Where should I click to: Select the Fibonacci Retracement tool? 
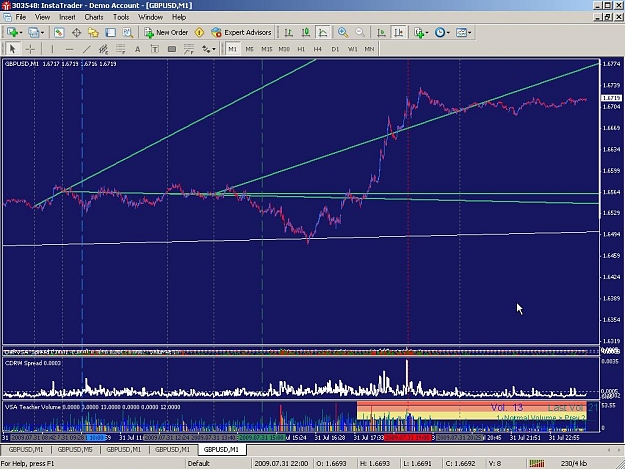click(x=120, y=49)
